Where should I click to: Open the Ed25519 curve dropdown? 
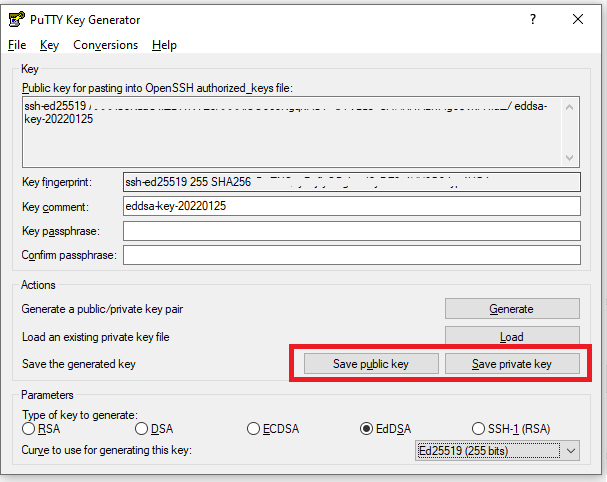(497, 450)
